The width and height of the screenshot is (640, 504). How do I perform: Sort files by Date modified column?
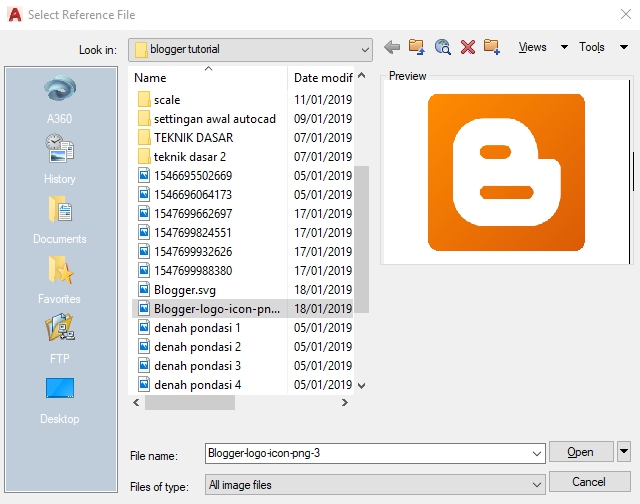click(x=322, y=78)
